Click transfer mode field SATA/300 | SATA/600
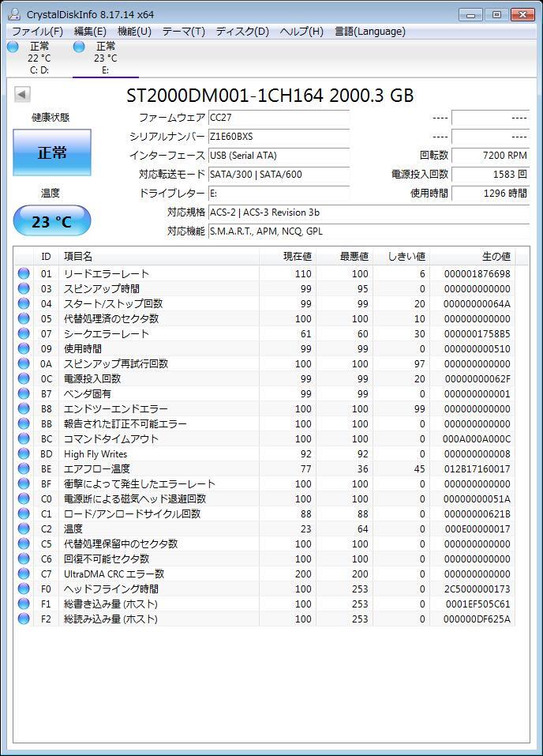This screenshot has height=756, width=543. (x=279, y=175)
